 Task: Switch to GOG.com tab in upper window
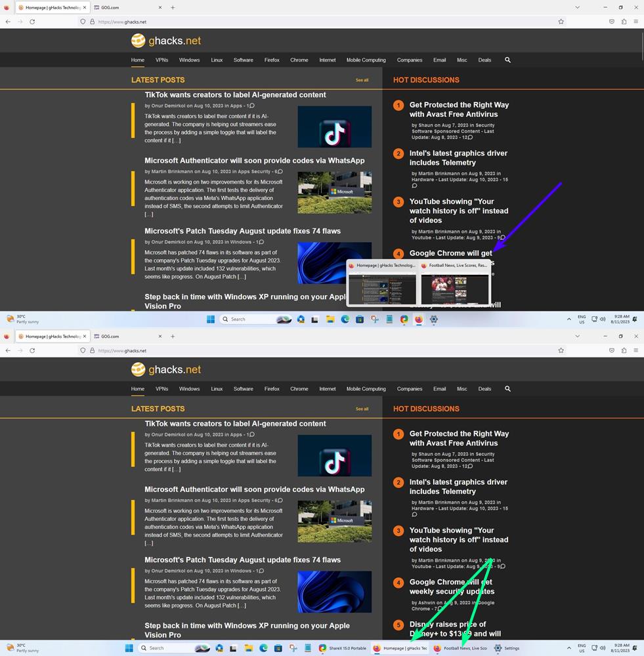[x=128, y=7]
